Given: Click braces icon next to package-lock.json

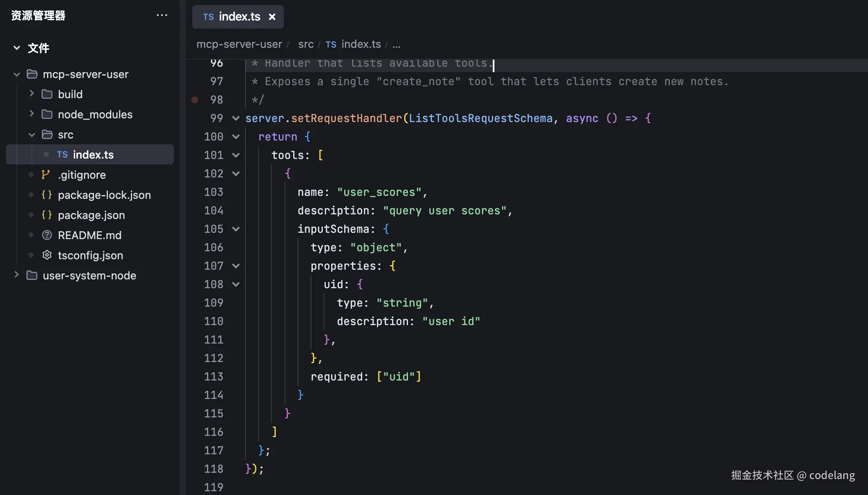Looking at the screenshot, I should pyautogui.click(x=47, y=195).
